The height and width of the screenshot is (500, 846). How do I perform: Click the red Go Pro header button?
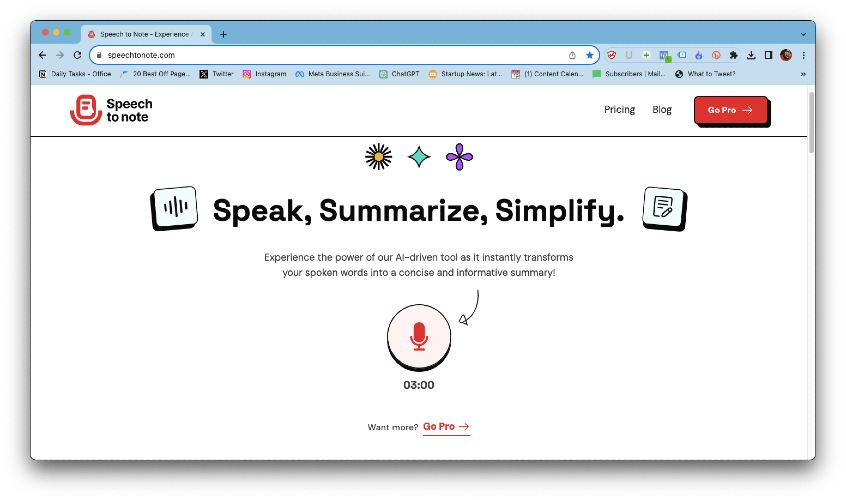coord(731,110)
